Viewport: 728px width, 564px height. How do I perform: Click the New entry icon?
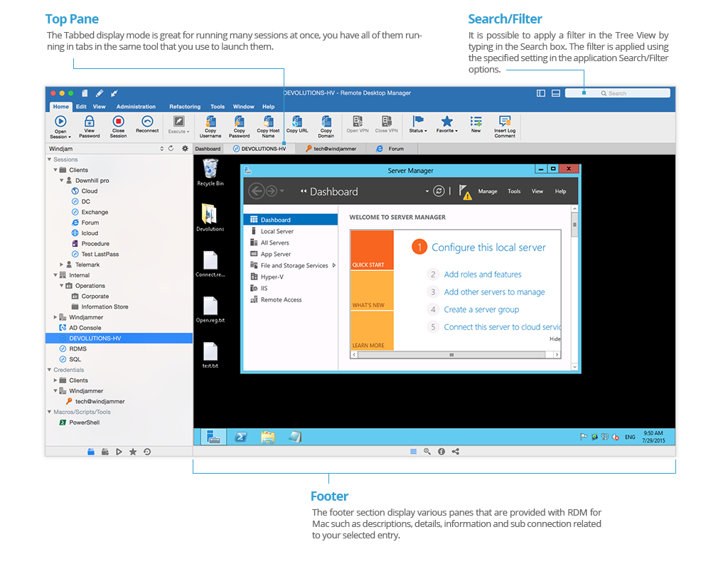click(476, 121)
